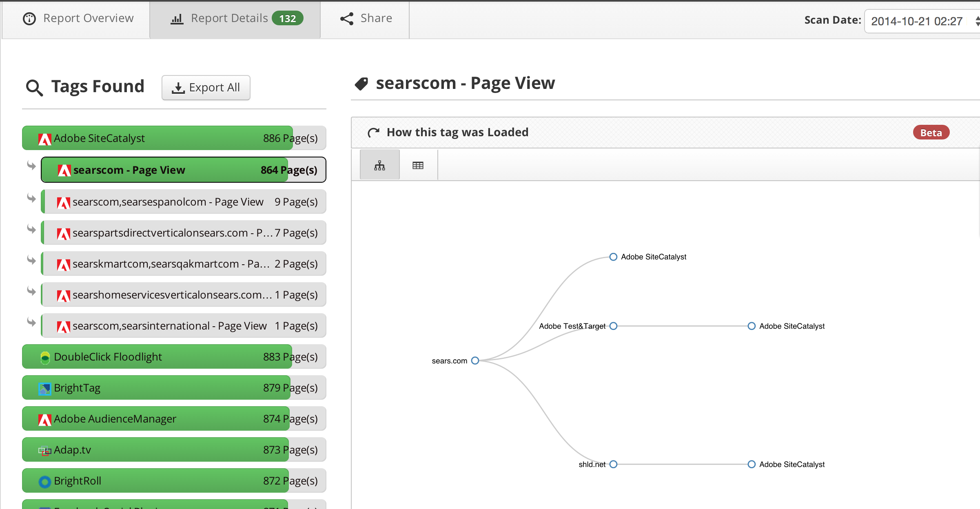Click the shld.net node
The width and height of the screenshot is (980, 509).
click(x=613, y=464)
